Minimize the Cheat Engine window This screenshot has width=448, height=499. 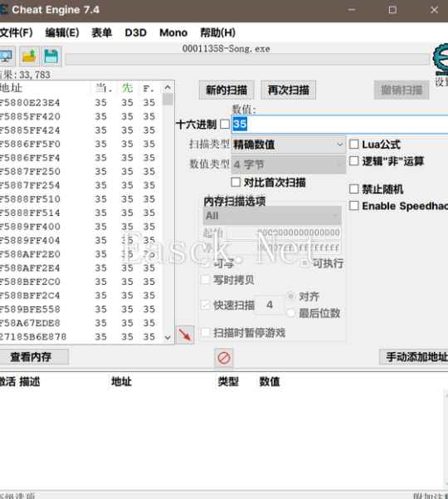point(352,10)
